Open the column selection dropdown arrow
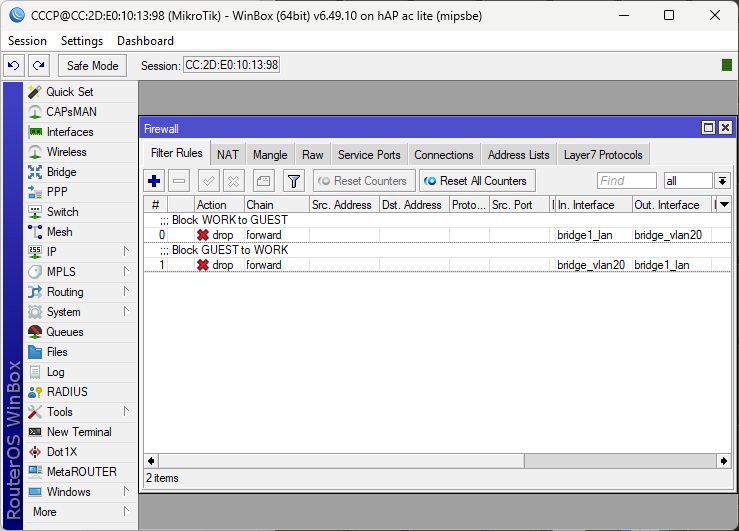Screen dimensions: 739x531 (724, 204)
